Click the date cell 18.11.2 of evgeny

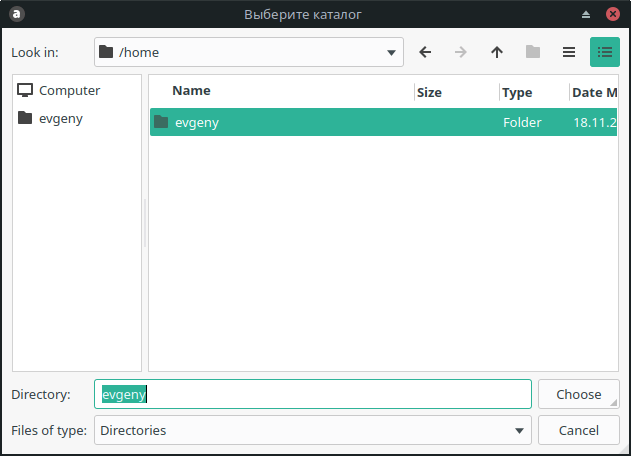595,122
